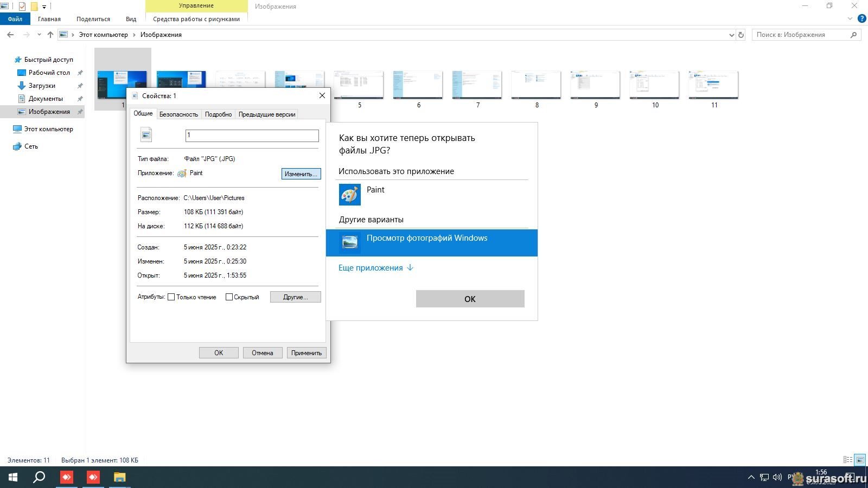Click Downloads arrow icon in sidebar
Image resolution: width=868 pixels, height=488 pixels.
coord(22,86)
